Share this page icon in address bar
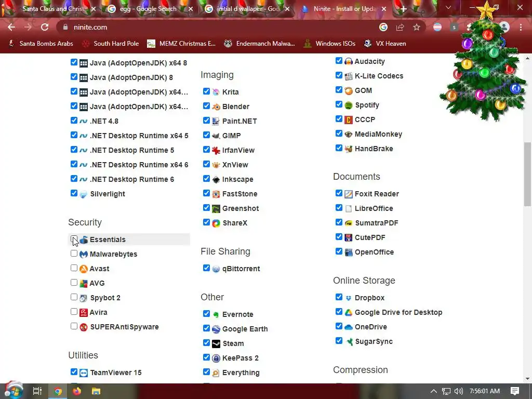Image resolution: width=532 pixels, height=399 pixels. 400,27
